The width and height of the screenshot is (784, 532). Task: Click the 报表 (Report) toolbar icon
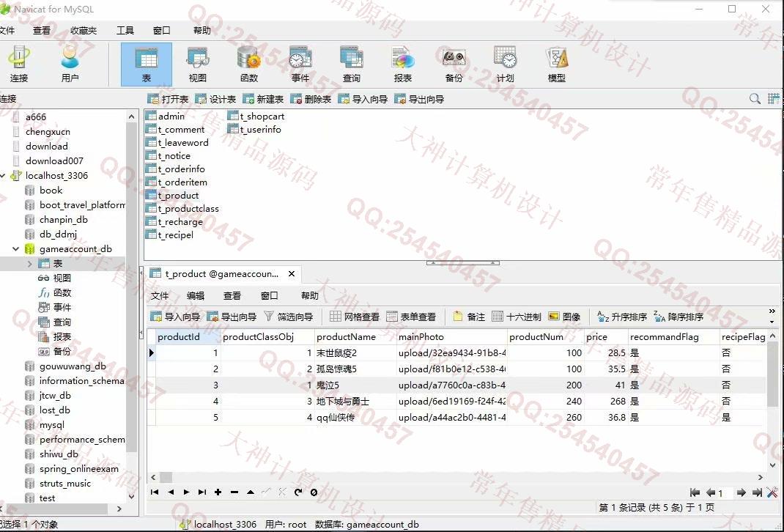[402, 64]
